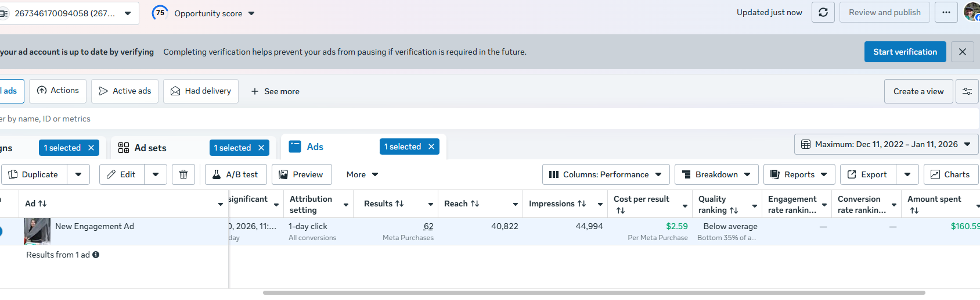The width and height of the screenshot is (980, 300).
Task: Sort by Impressions column
Action: (582, 204)
